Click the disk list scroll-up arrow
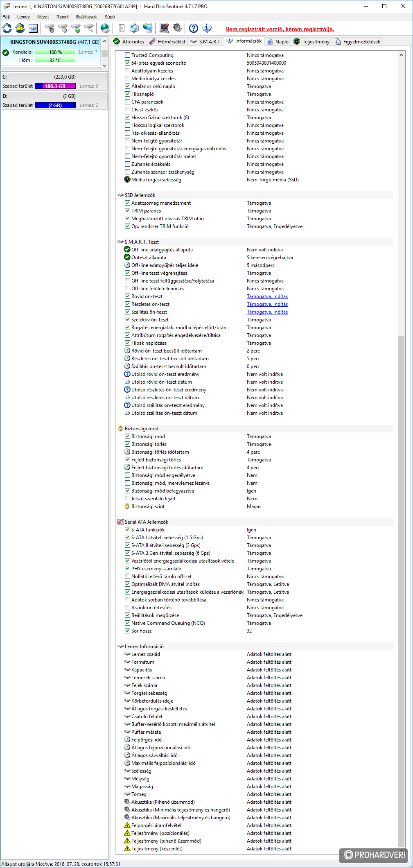 click(104, 41)
